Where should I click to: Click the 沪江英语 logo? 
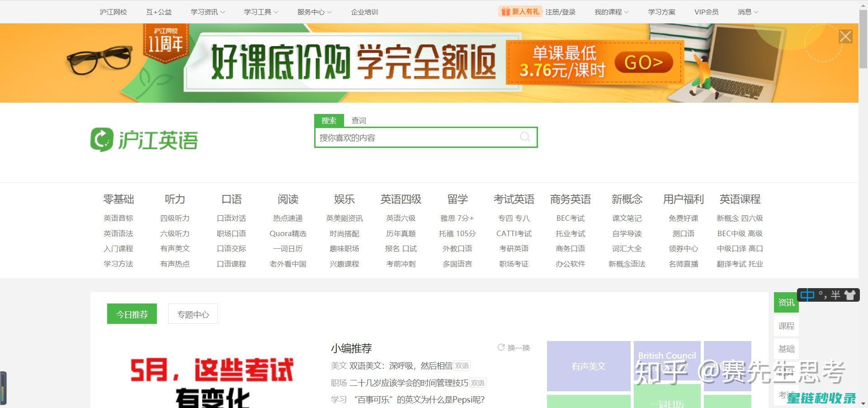pyautogui.click(x=144, y=139)
